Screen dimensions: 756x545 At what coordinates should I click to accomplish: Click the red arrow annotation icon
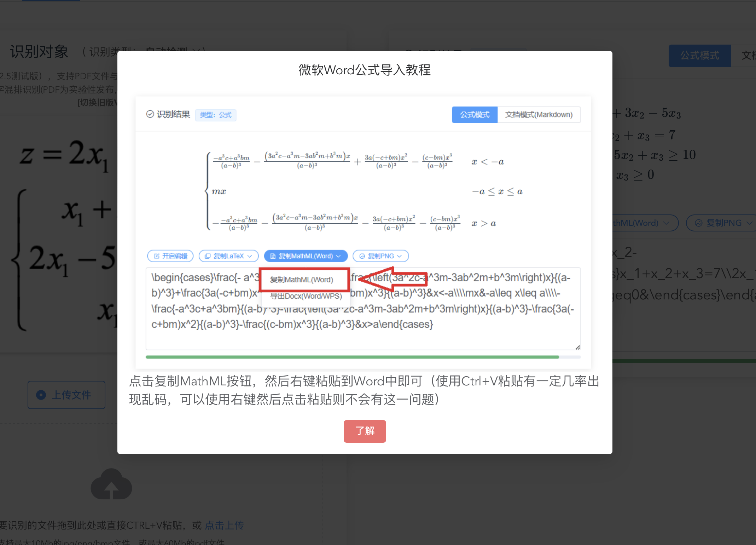coord(392,279)
